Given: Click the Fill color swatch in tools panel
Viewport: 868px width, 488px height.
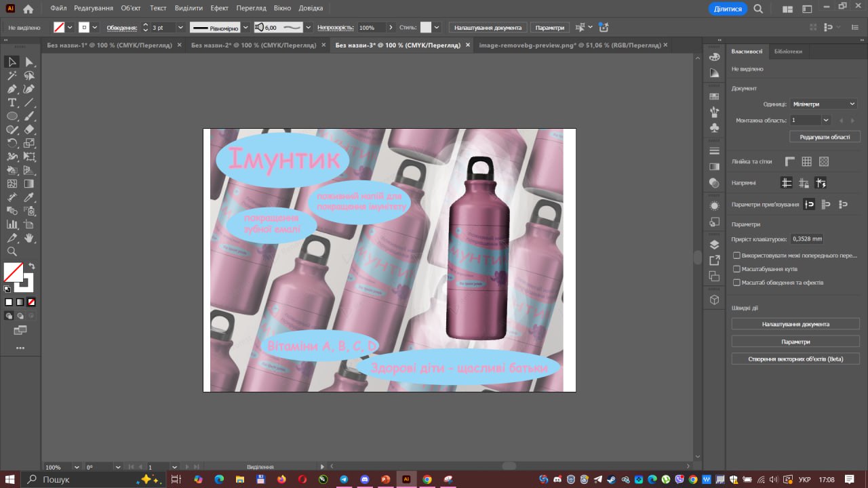Looking at the screenshot, I should (13, 272).
